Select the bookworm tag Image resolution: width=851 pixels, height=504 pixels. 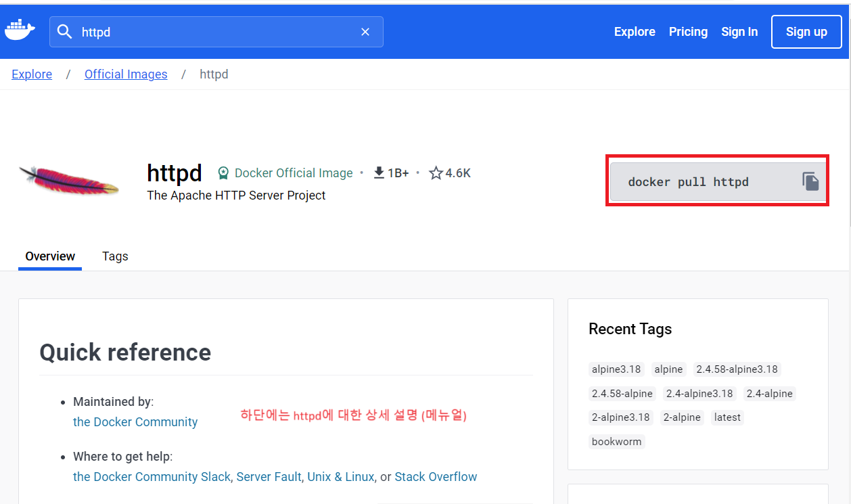pyautogui.click(x=616, y=442)
